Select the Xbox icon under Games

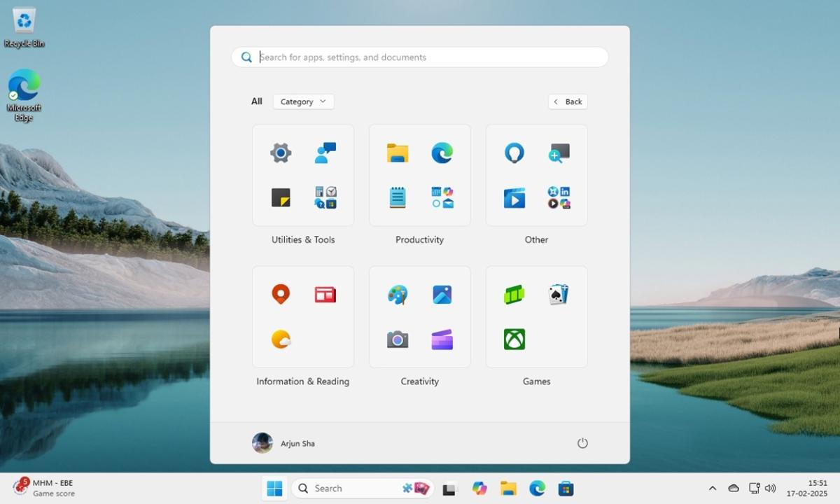514,339
